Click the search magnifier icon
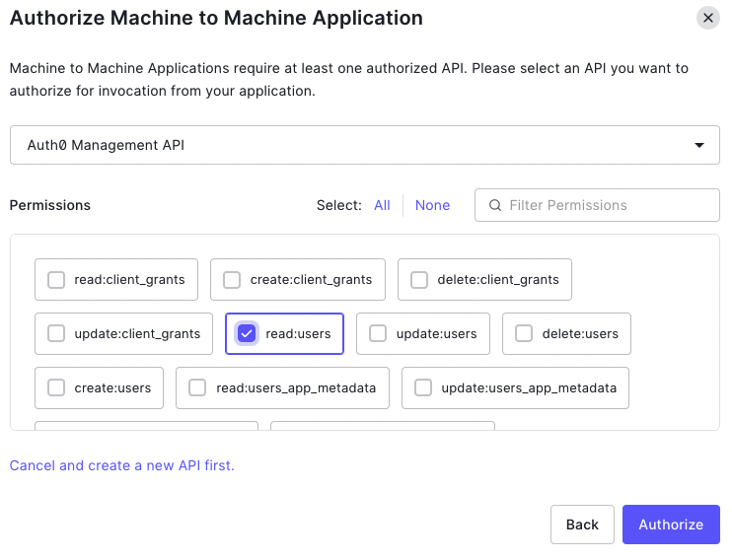Image resolution: width=732 pixels, height=560 pixels. pos(494,205)
